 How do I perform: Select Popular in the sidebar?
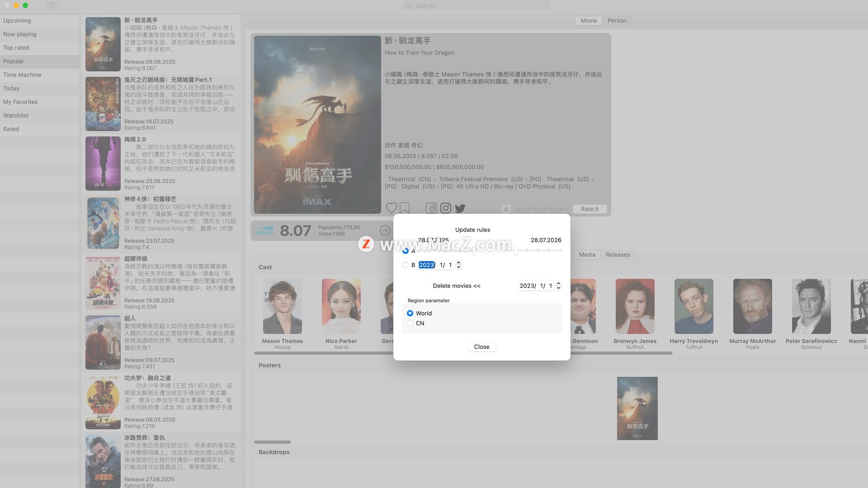click(x=40, y=61)
